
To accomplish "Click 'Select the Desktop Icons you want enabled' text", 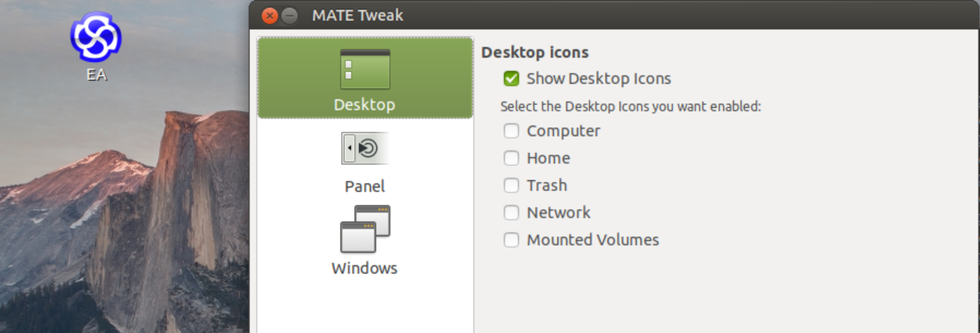I will pos(630,106).
